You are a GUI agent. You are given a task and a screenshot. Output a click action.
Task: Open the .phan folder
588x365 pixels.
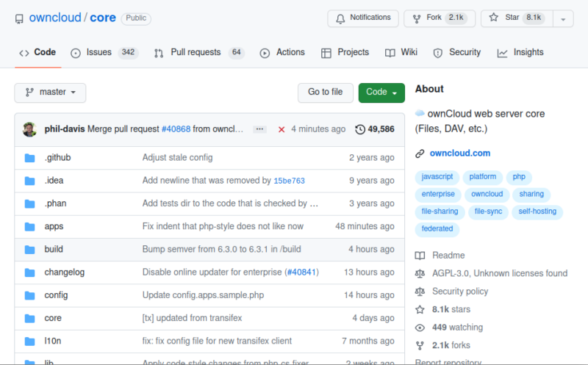[56, 203]
